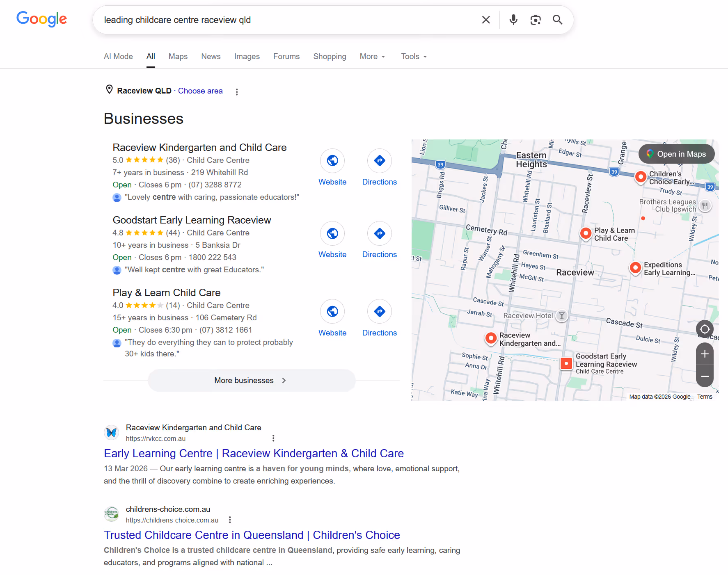Open Raceview Kindergarten and Child Care listing

click(x=199, y=147)
